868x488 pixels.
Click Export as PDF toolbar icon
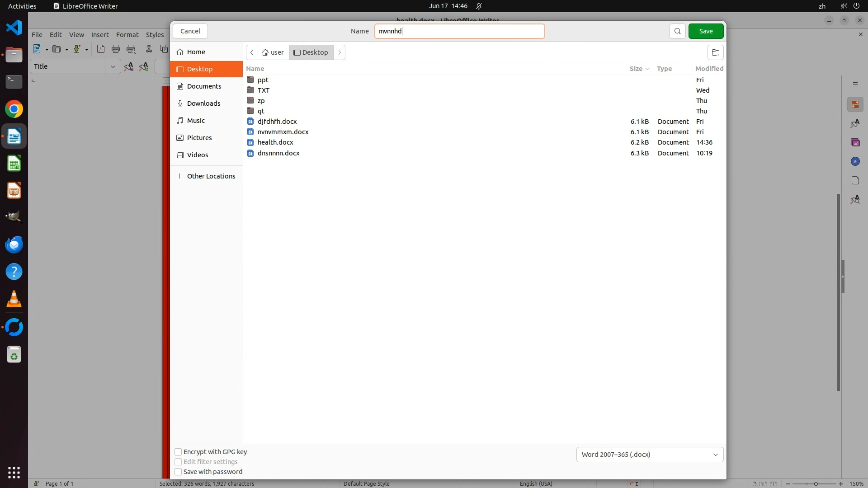coord(101,49)
